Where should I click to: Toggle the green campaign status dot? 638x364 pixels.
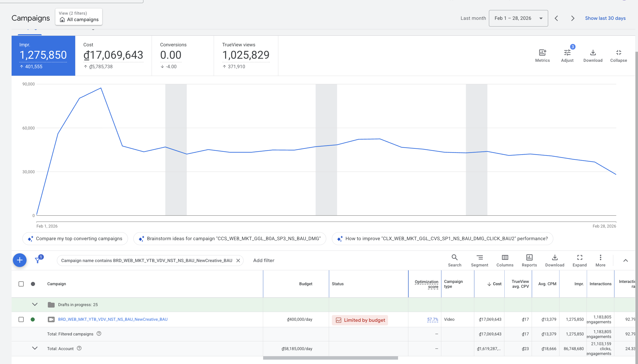(x=33, y=319)
